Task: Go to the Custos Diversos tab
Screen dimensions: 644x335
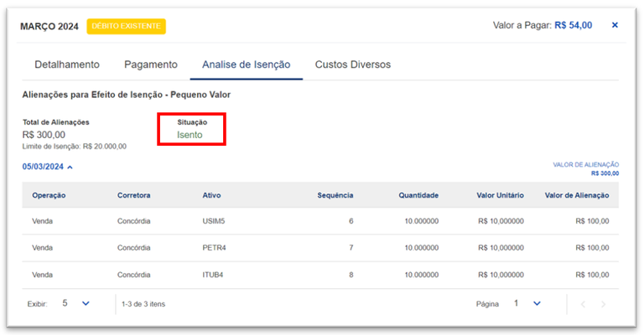Action: (x=353, y=64)
